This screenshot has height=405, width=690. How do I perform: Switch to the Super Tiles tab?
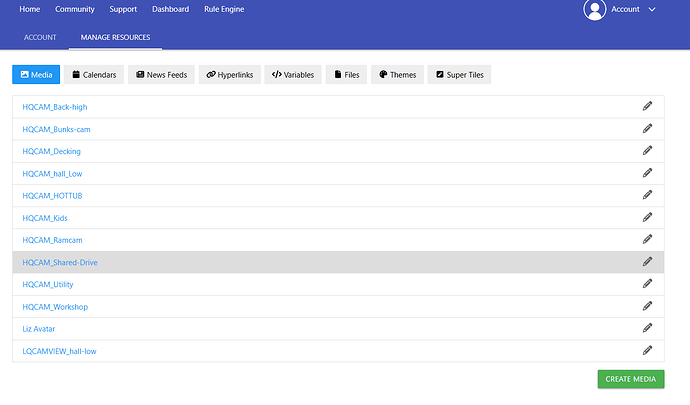click(459, 75)
